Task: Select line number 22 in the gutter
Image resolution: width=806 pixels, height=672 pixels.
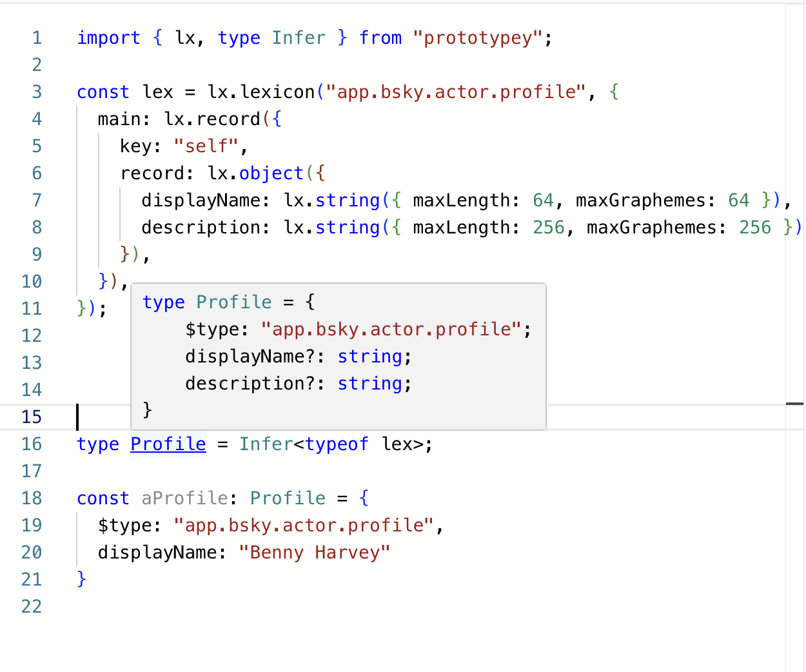Action: click(32, 607)
